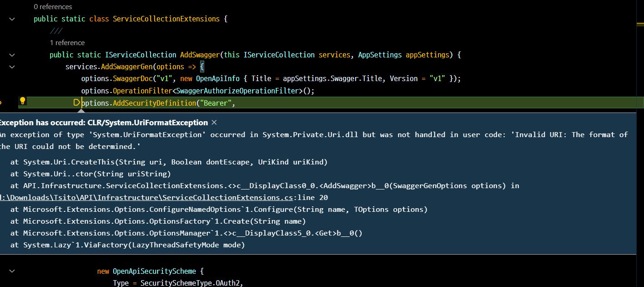The width and height of the screenshot is (644, 287).
Task: Click the "0 references" CodeLens above the class
Action: (x=53, y=6)
